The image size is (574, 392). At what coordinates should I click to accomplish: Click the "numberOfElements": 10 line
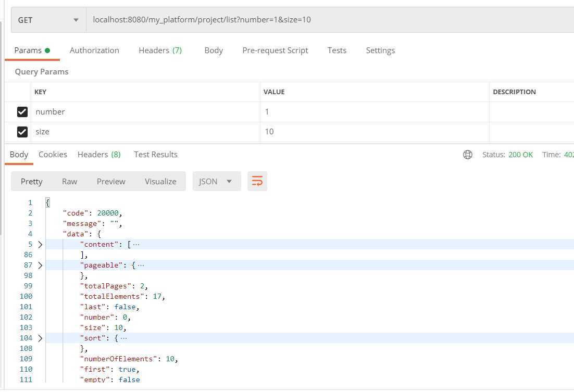(x=129, y=359)
